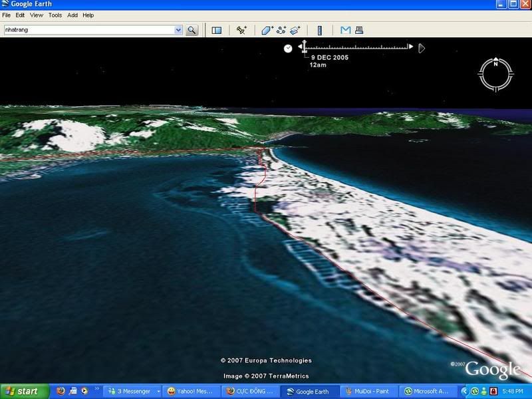Switch to the 3 Messenger taskbar group

pyautogui.click(x=132, y=392)
